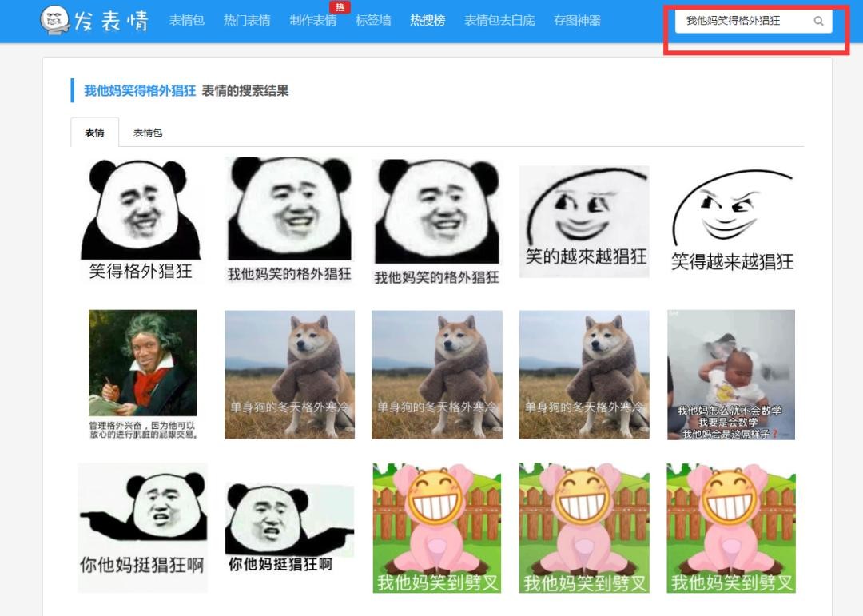Open 制作表情 with hot badge
Image resolution: width=863 pixels, height=616 pixels.
312,21
